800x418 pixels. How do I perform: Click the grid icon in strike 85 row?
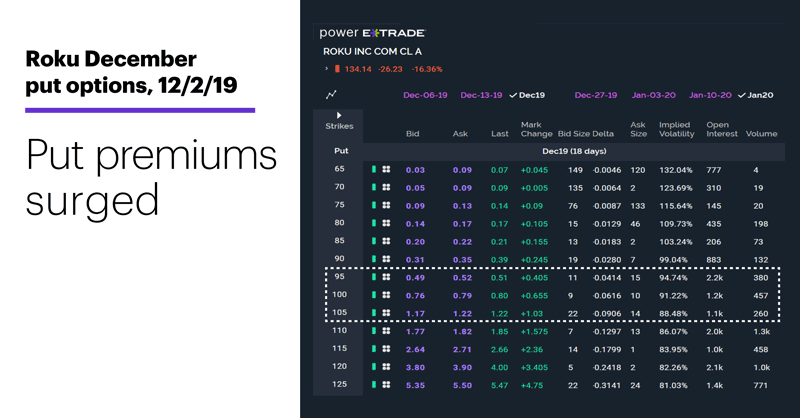point(386,241)
